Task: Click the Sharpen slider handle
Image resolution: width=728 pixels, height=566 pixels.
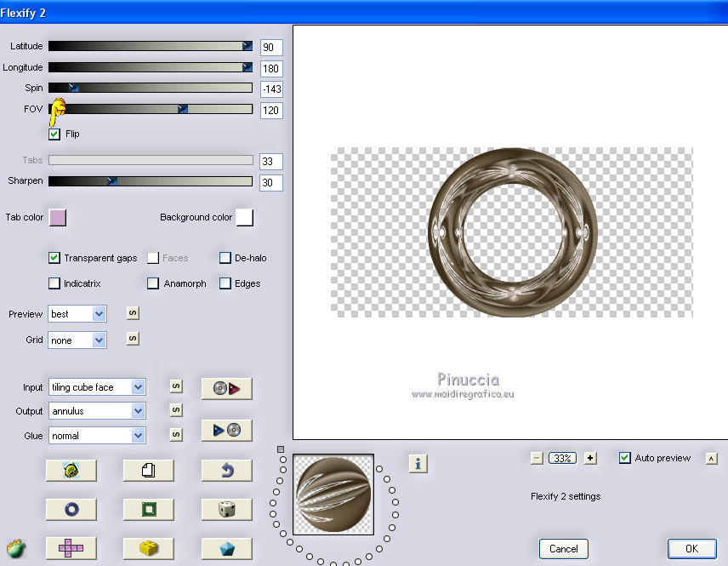Action: pyautogui.click(x=112, y=180)
